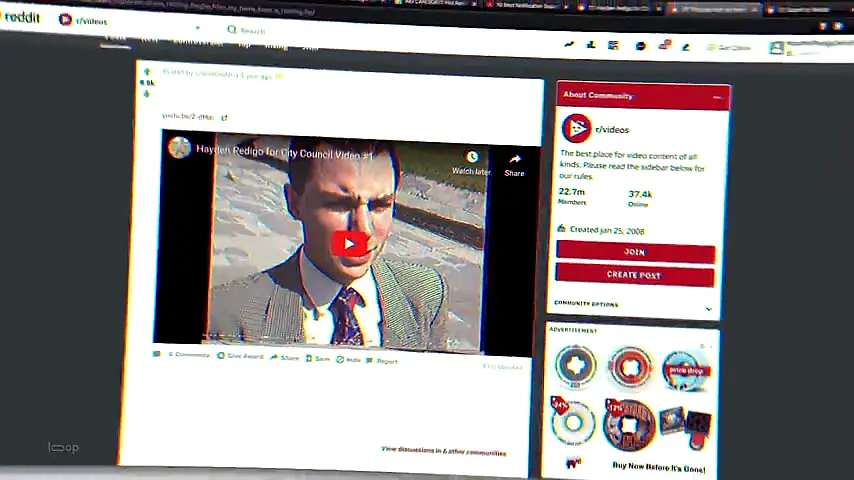Open the Popular trending arrow icon in header
This screenshot has height=480, width=854.
[x=569, y=44]
